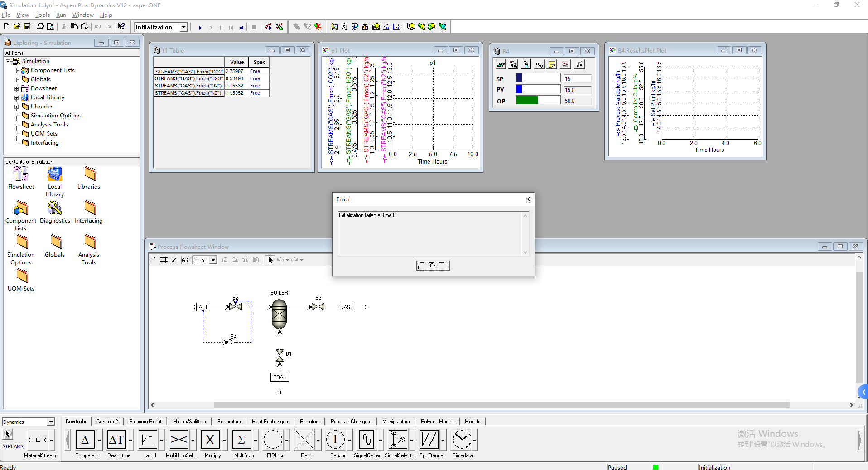Open the Configure notes icon in B4 faceplate
Screen dimensions: 868x470
552,64
